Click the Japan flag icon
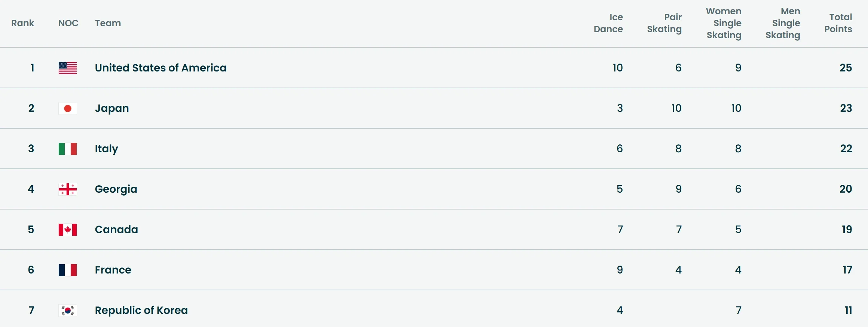 [68, 108]
